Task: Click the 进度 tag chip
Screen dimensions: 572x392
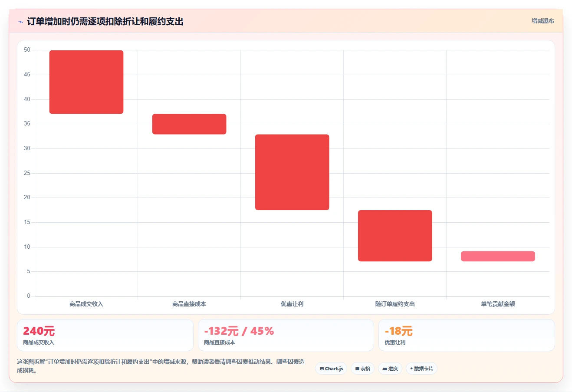Action: (390, 369)
